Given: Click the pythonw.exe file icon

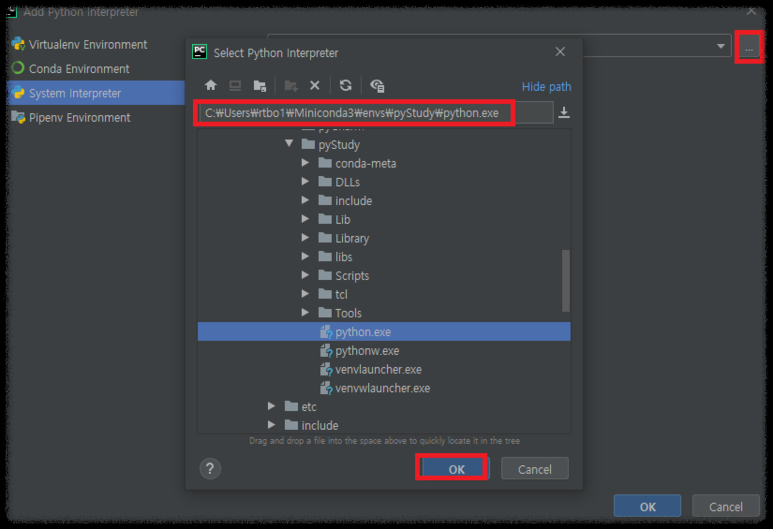Looking at the screenshot, I should pos(326,351).
